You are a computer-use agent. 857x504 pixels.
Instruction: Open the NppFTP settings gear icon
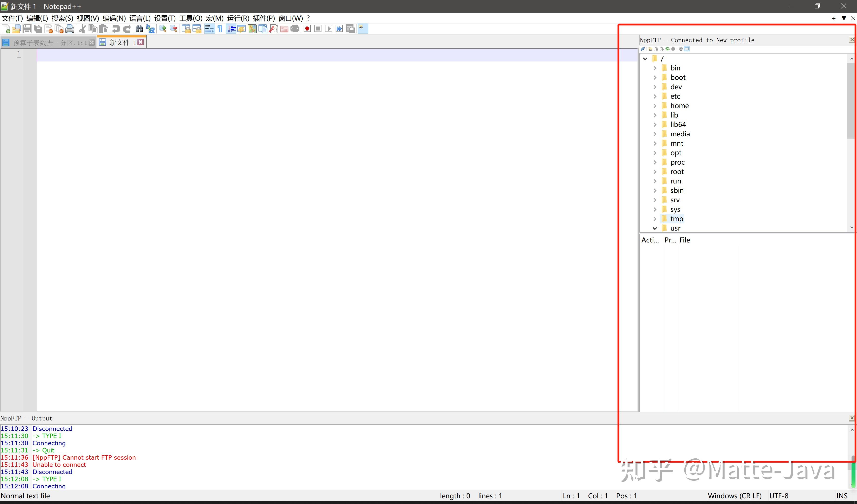tap(681, 49)
